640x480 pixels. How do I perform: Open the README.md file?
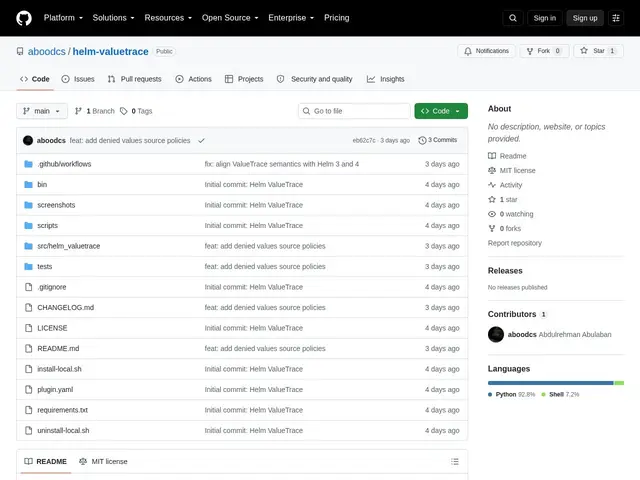pyautogui.click(x=58, y=349)
